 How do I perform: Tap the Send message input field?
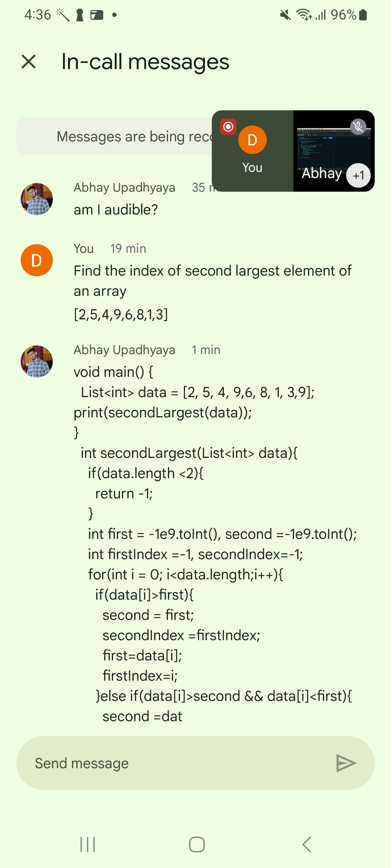174,763
